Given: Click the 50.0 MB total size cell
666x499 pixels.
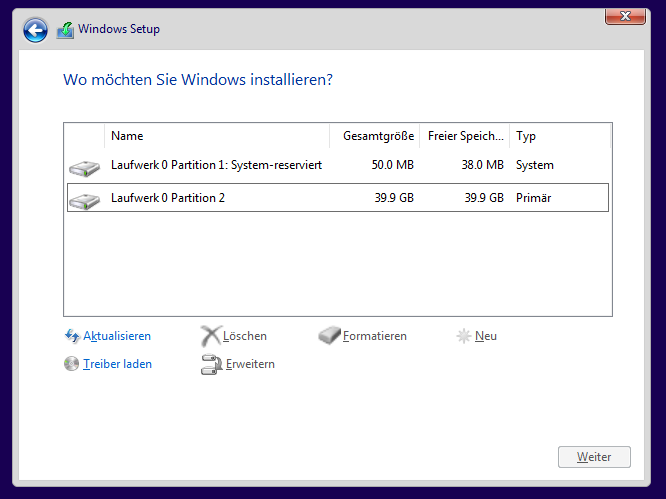Looking at the screenshot, I should coord(392,165).
